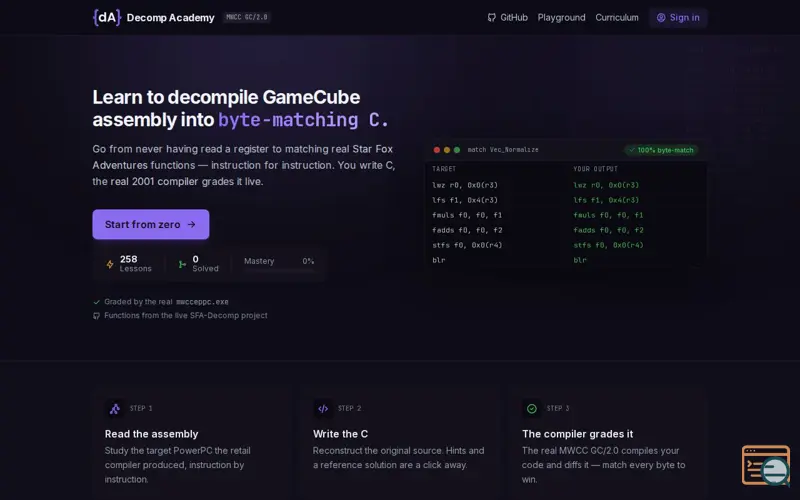The width and height of the screenshot is (800, 500).
Task: Open the Curriculum page
Action: (617, 18)
